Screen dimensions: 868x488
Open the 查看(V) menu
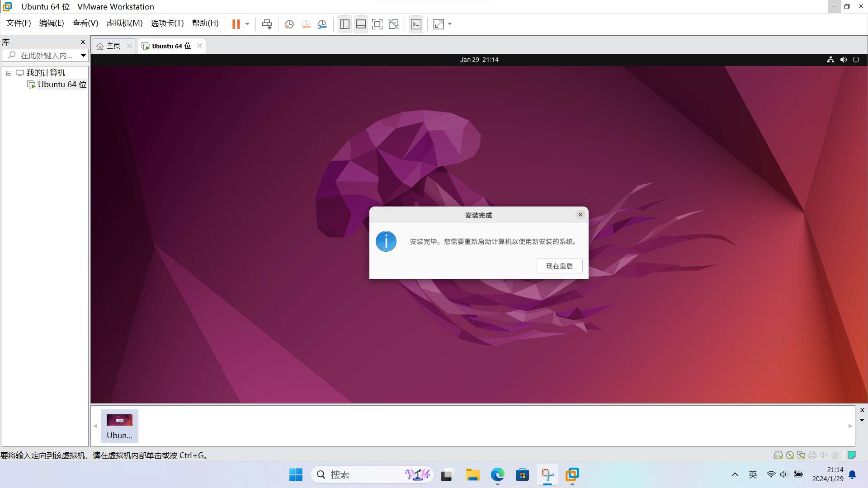tap(85, 23)
